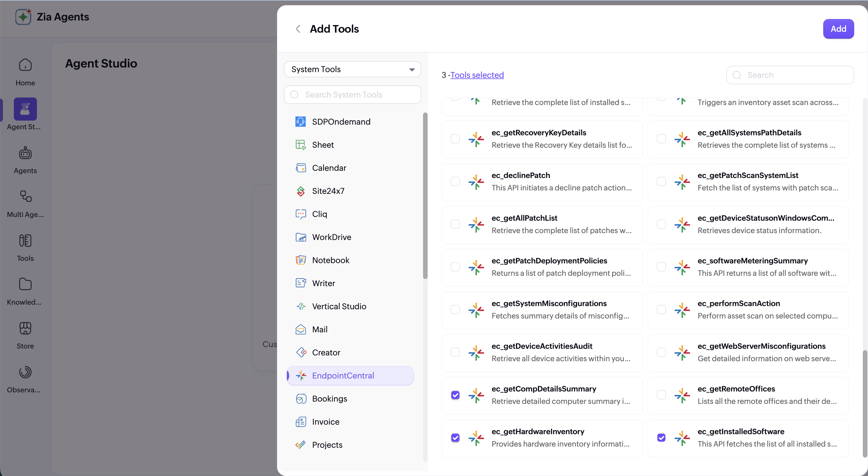Open the System Tools dropdown

pyautogui.click(x=352, y=69)
